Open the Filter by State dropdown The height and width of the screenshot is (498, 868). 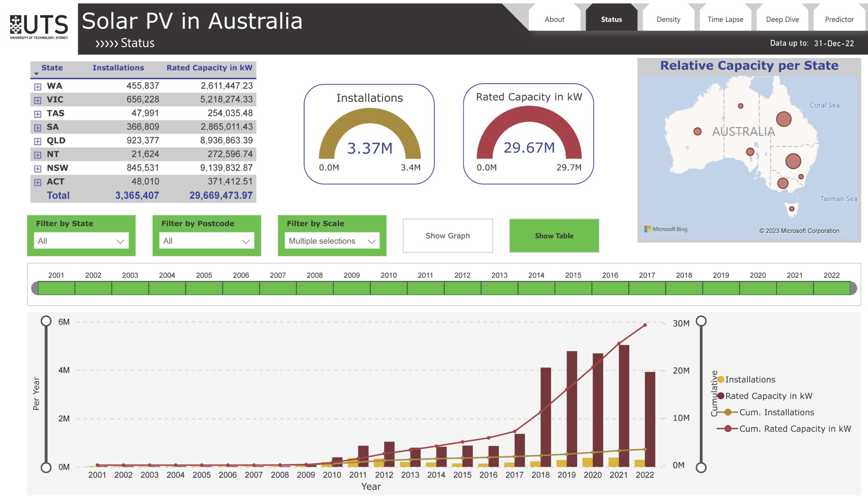pos(81,241)
